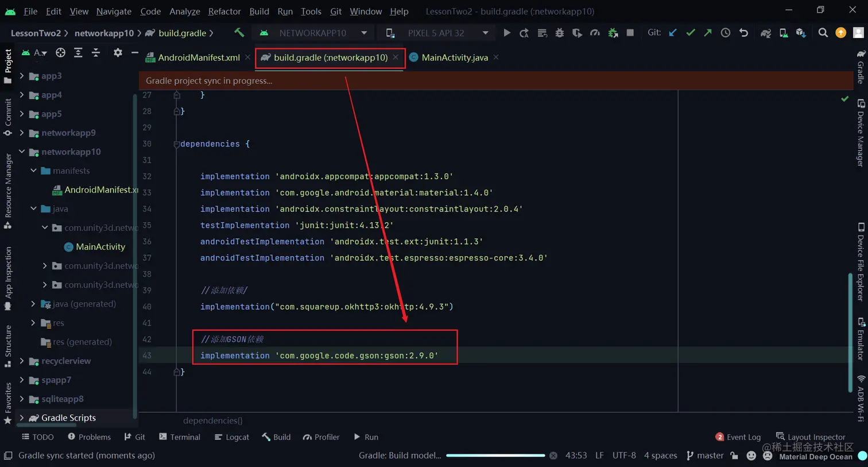
Task: Open the Resource Manager side tab
Action: 8,191
